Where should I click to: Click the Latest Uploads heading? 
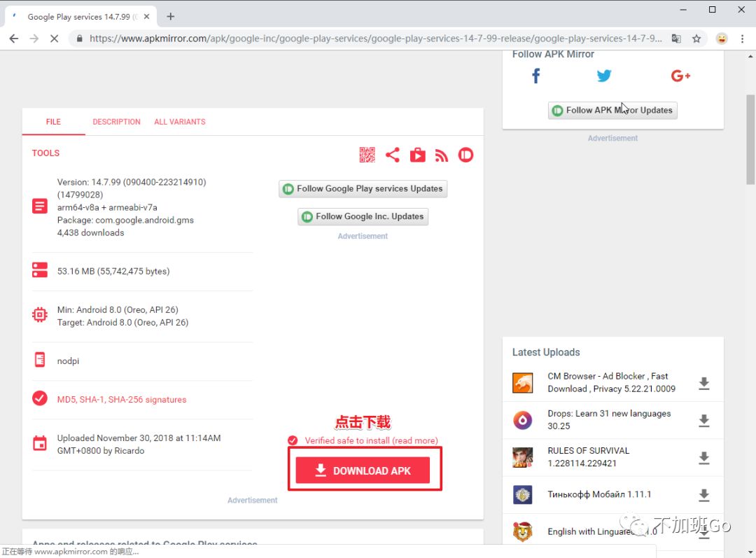[546, 352]
